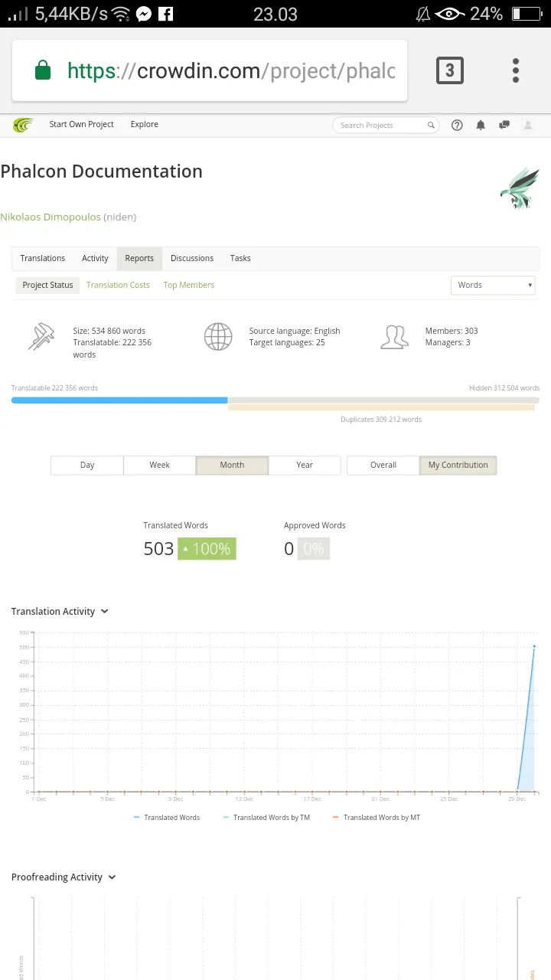Select the Project Status sub-tab
The height and width of the screenshot is (980, 551).
[x=47, y=285]
